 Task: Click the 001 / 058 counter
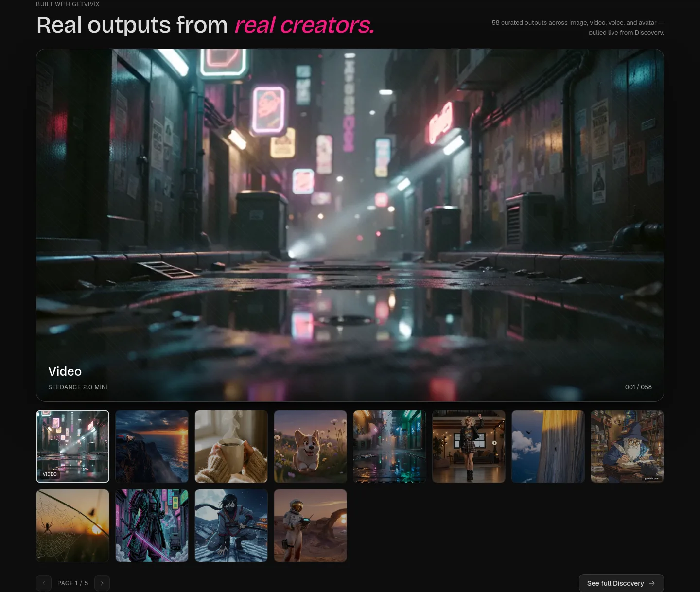tap(638, 387)
